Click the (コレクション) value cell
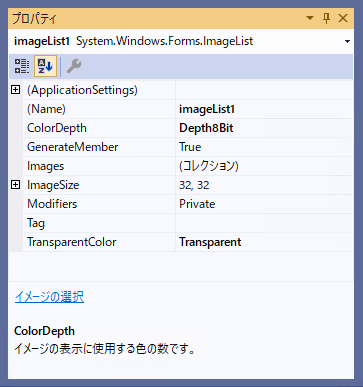Viewport: 363px width, 387px height. click(x=264, y=166)
